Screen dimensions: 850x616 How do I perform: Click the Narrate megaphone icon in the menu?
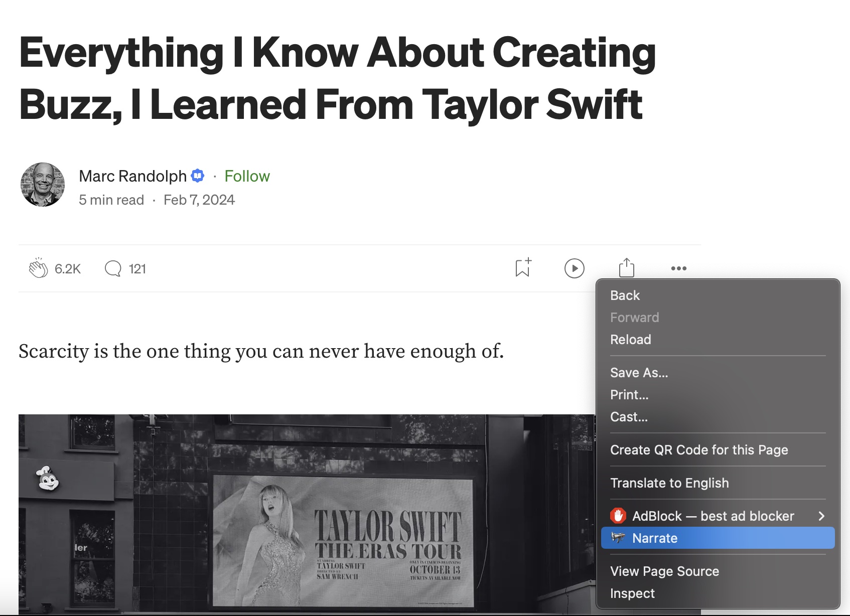click(618, 538)
